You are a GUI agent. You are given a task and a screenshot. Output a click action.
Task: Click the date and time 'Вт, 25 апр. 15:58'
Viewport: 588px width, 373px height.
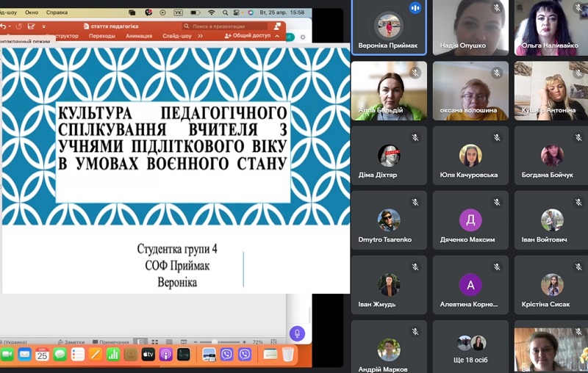pyautogui.click(x=282, y=12)
